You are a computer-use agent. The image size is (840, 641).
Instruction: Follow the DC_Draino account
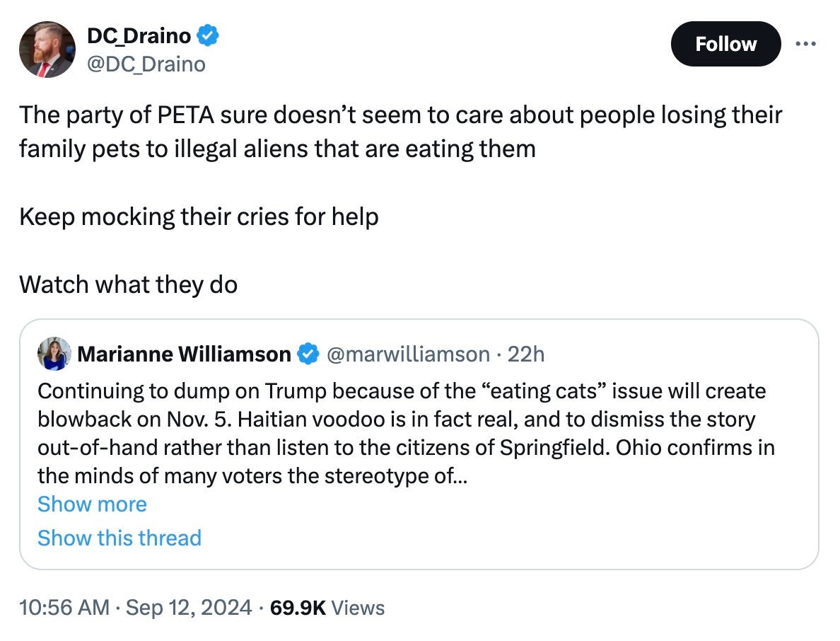[x=725, y=44]
